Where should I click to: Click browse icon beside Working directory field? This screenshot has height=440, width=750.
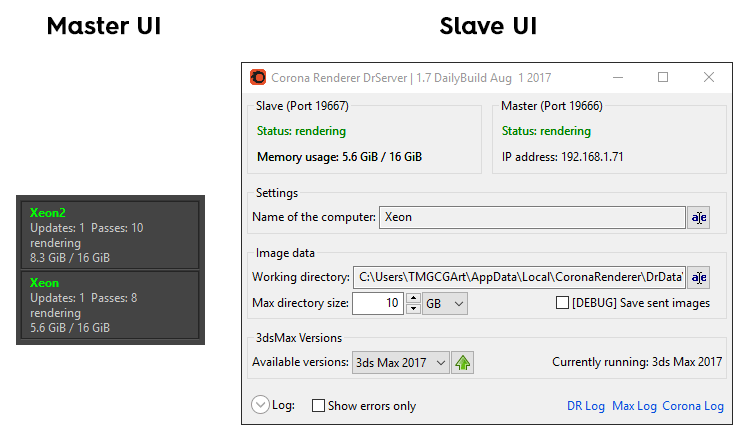(698, 277)
